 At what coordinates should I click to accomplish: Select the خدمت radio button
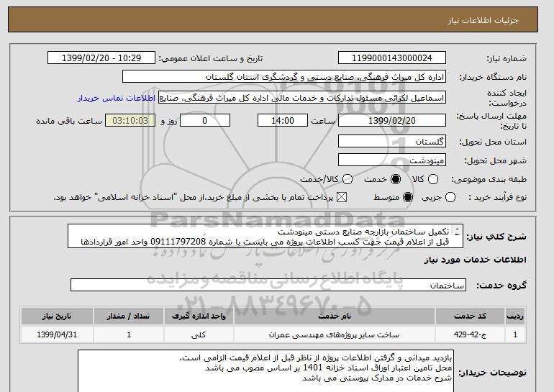pos(396,179)
